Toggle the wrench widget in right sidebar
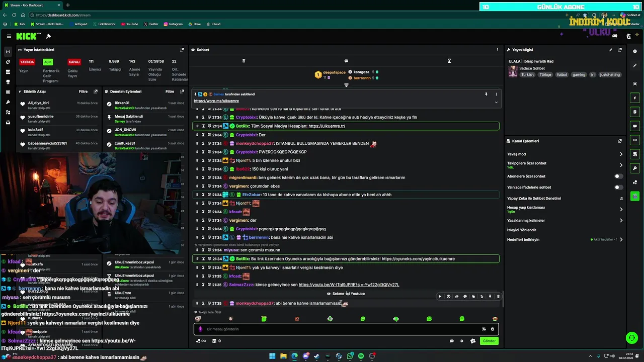This screenshot has height=362, width=644. point(635,168)
